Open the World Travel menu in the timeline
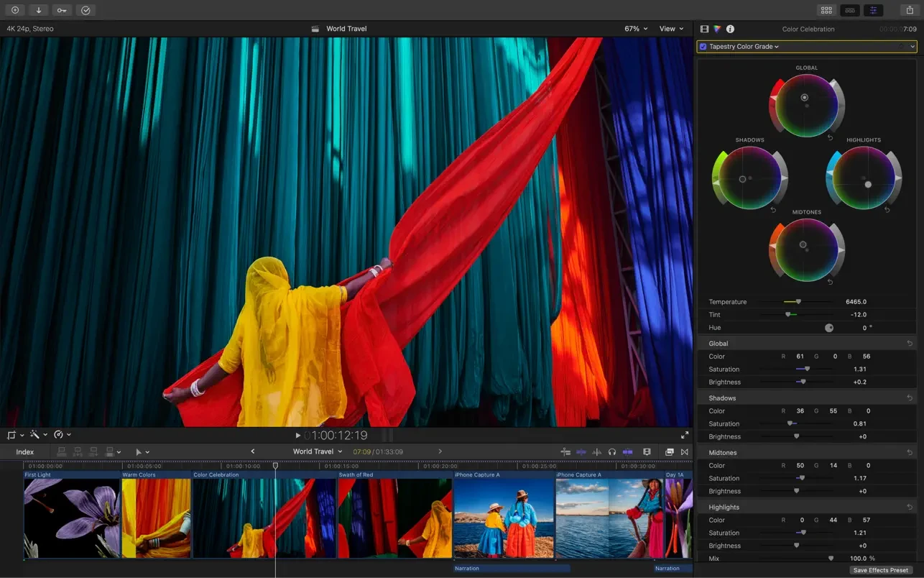 [x=318, y=451]
